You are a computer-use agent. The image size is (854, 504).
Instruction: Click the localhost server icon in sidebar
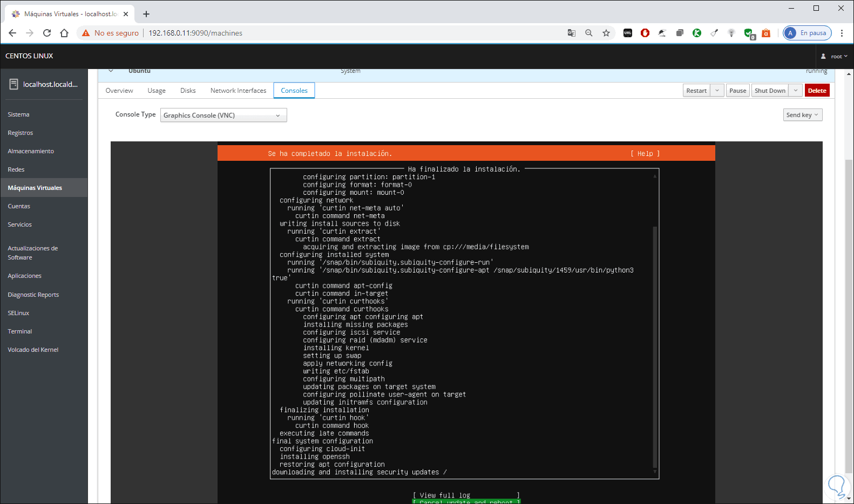pos(13,84)
